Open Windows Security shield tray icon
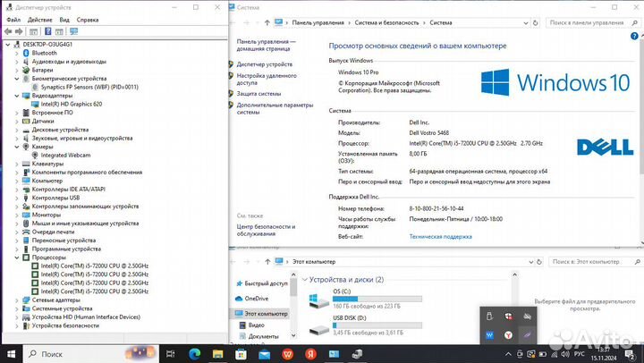The width and height of the screenshot is (644, 363). pos(508,317)
